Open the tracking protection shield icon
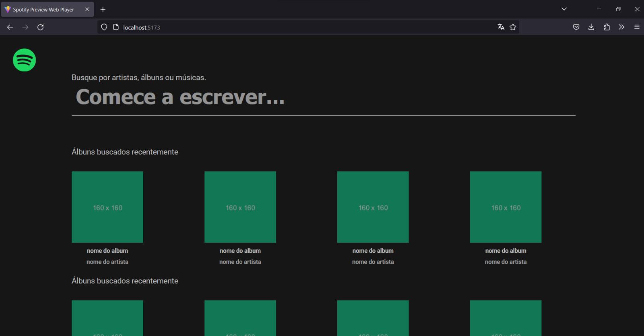Image resolution: width=644 pixels, height=336 pixels. click(104, 27)
